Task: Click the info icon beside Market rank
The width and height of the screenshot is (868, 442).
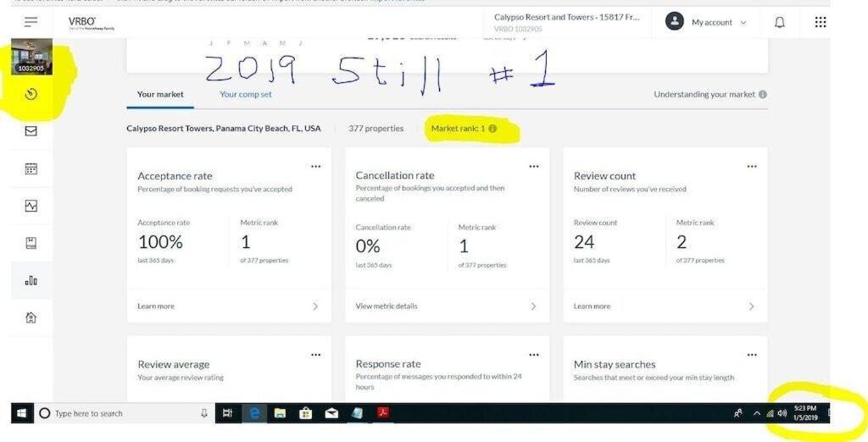Action: tap(492, 129)
